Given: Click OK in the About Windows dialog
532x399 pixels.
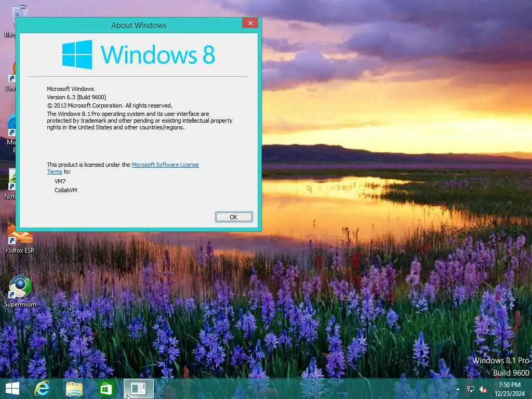Looking at the screenshot, I should tap(234, 217).
